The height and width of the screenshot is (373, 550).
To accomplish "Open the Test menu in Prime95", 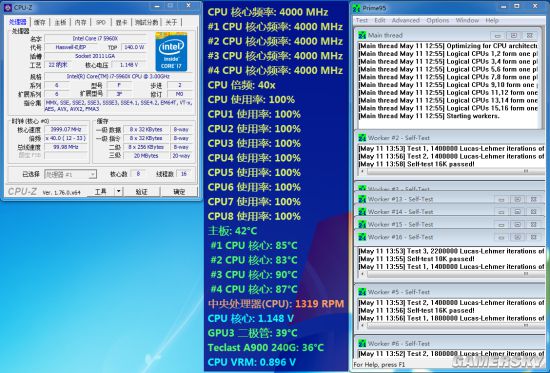I will [362, 20].
